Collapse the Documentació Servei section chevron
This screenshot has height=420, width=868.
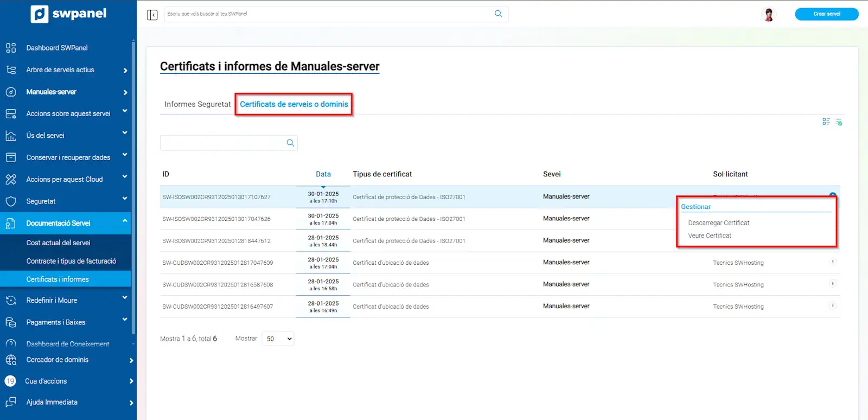coord(125,220)
